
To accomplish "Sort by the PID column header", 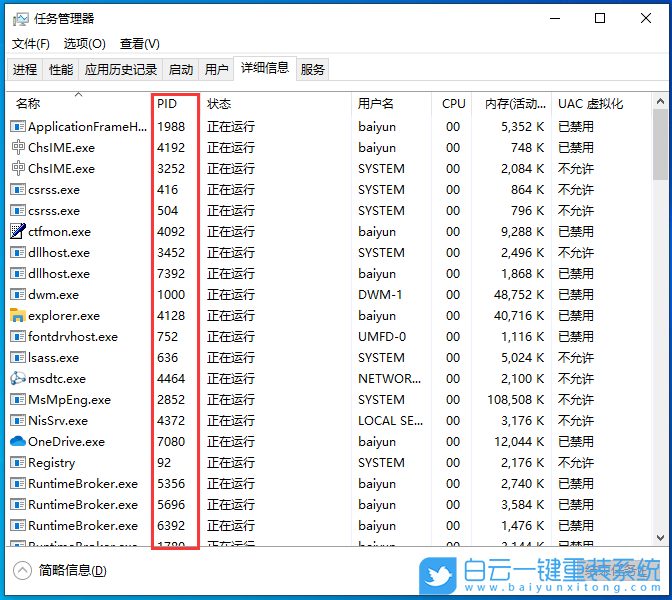I will [x=176, y=103].
